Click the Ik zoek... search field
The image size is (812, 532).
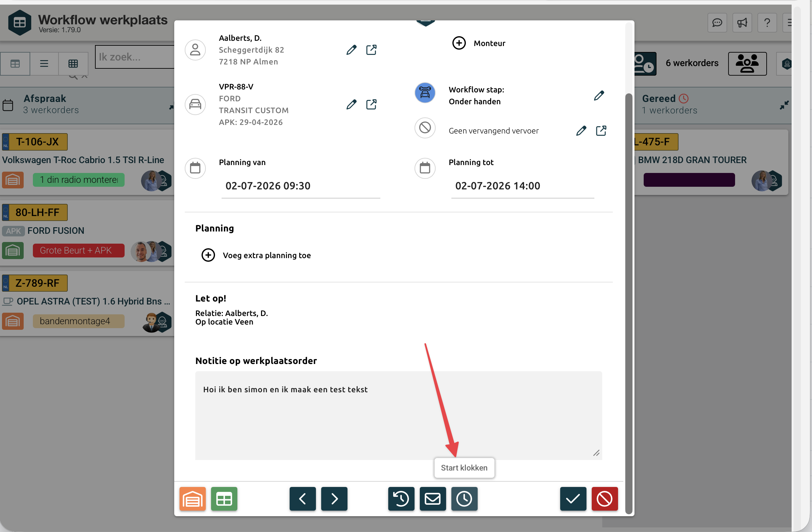pos(135,57)
